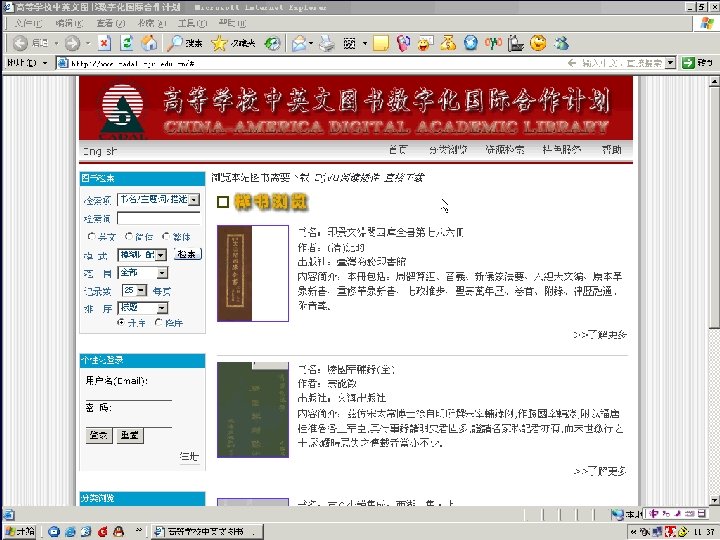Screen dimensions: 720x540
Task: Open the 查看(V) View menu
Action: (111, 23)
